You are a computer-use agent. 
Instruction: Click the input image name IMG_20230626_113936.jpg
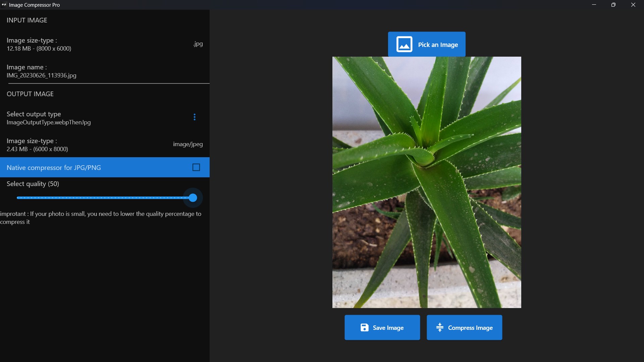pyautogui.click(x=42, y=75)
